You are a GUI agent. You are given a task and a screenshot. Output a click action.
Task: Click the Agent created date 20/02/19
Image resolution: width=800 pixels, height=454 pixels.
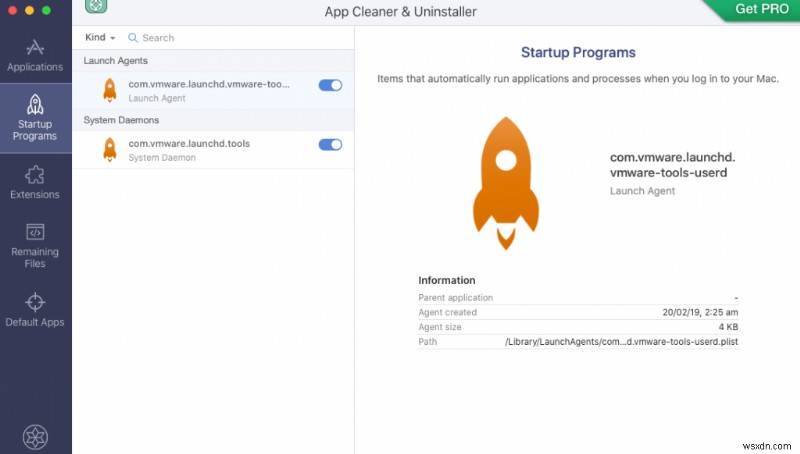[x=700, y=312]
